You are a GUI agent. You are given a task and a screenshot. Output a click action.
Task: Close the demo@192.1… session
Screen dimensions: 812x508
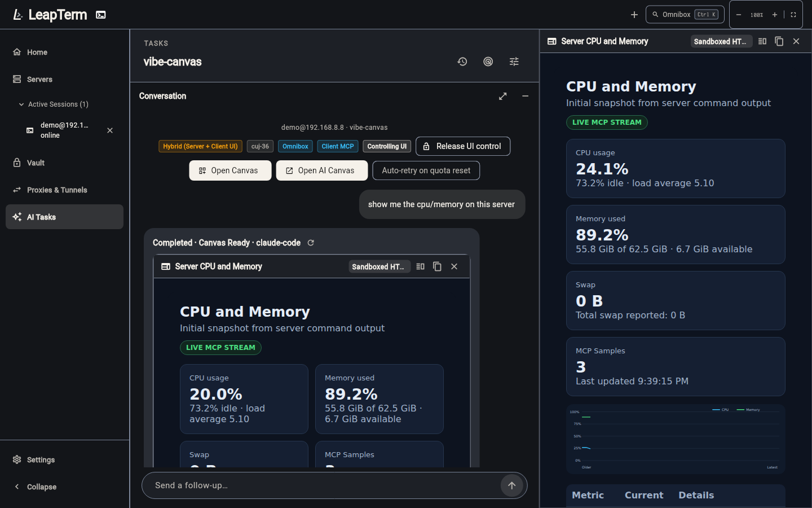coord(110,130)
